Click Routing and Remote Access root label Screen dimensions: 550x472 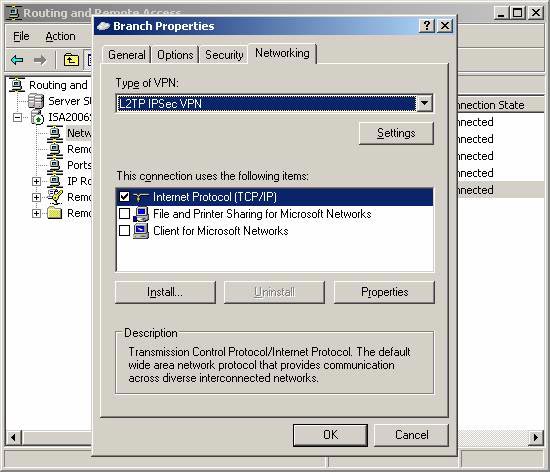point(58,85)
